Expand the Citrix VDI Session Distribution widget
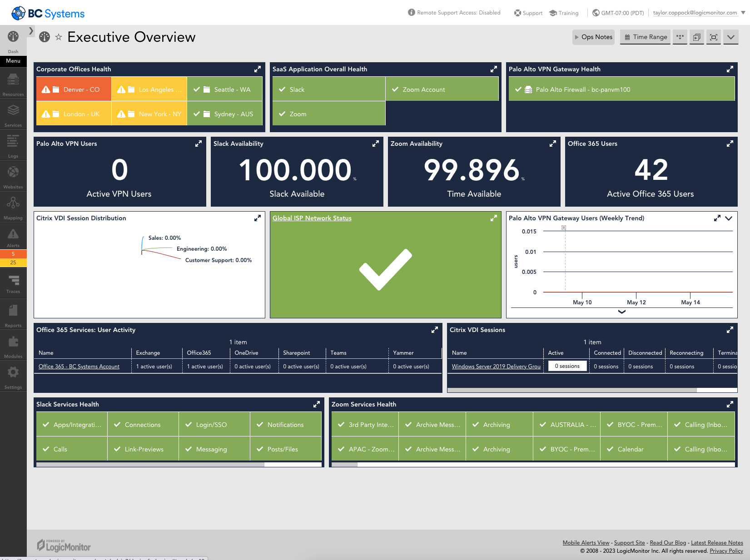 (258, 218)
